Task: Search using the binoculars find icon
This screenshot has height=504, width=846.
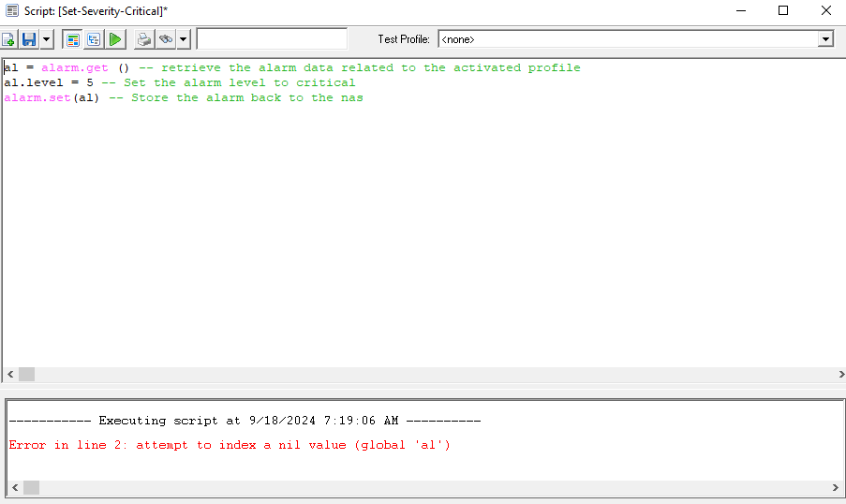Action: click(x=166, y=39)
